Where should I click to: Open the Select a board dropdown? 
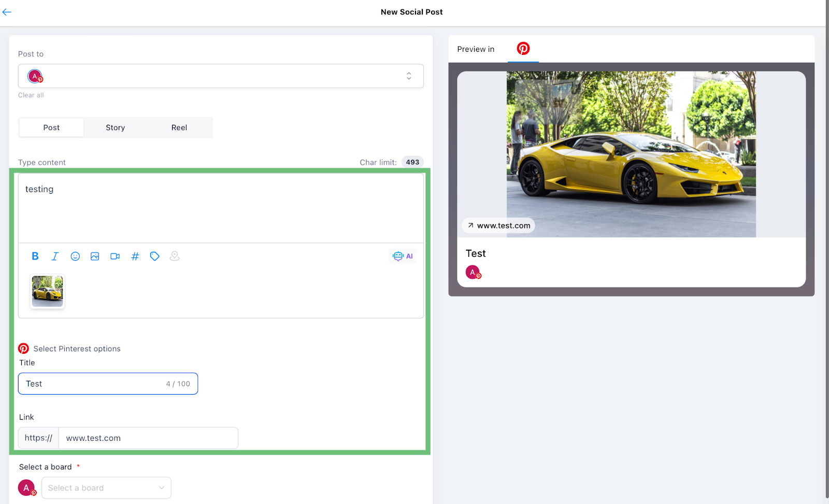pyautogui.click(x=106, y=487)
